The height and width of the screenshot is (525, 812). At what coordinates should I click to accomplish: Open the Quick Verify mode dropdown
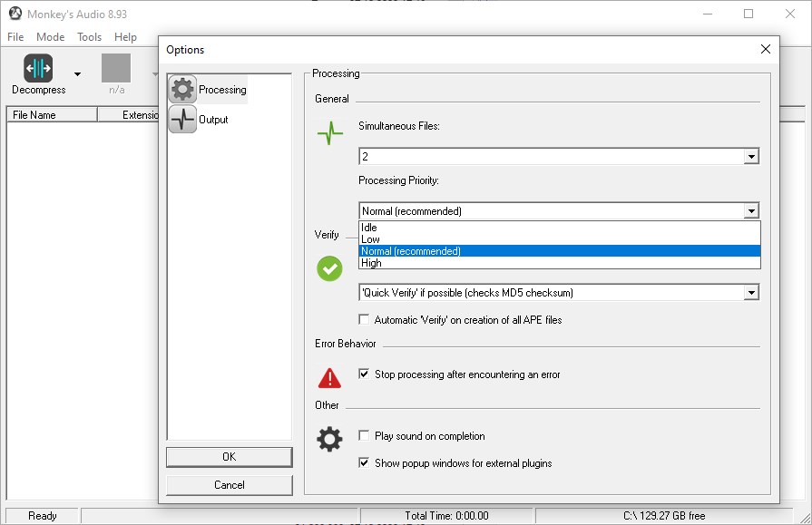[750, 293]
